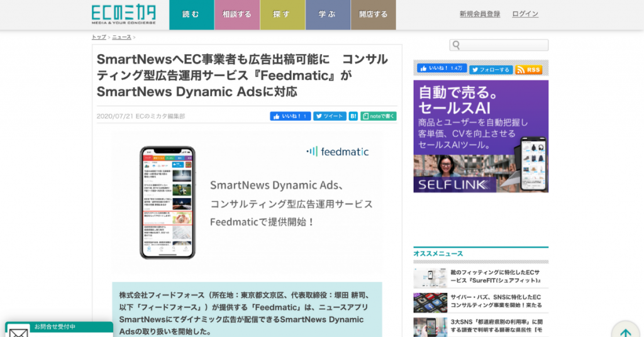The image size is (644, 337).
Task: Click the オススメニュース section heading
Action: pos(438,253)
